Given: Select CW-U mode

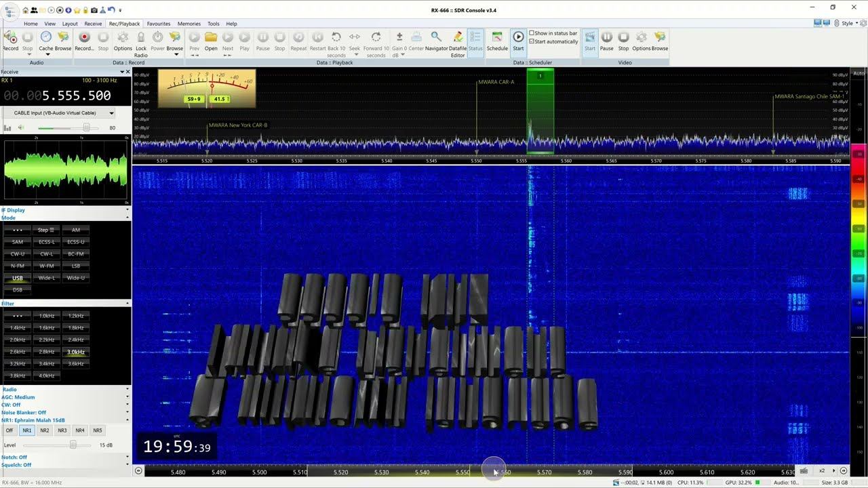Looking at the screenshot, I should 18,253.
